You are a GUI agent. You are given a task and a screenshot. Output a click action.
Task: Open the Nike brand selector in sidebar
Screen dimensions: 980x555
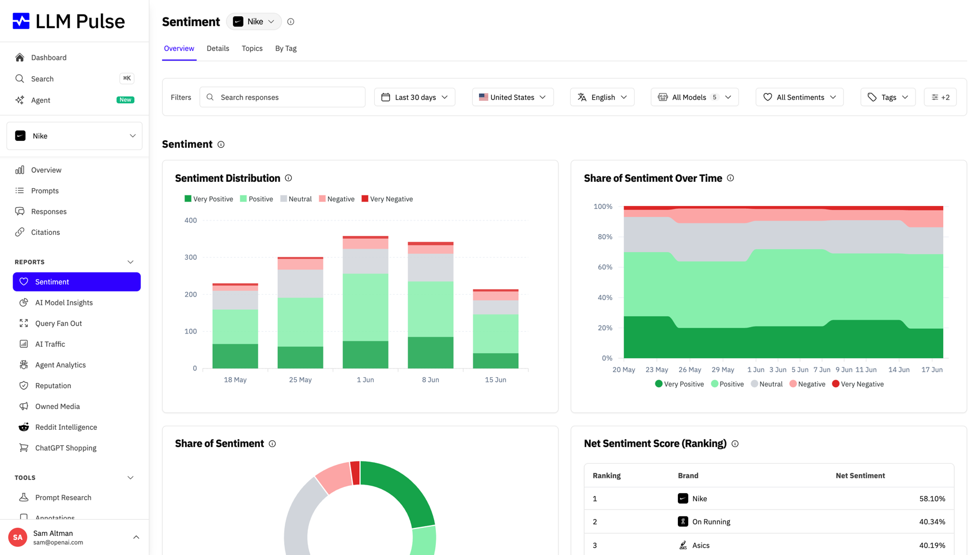tap(74, 136)
